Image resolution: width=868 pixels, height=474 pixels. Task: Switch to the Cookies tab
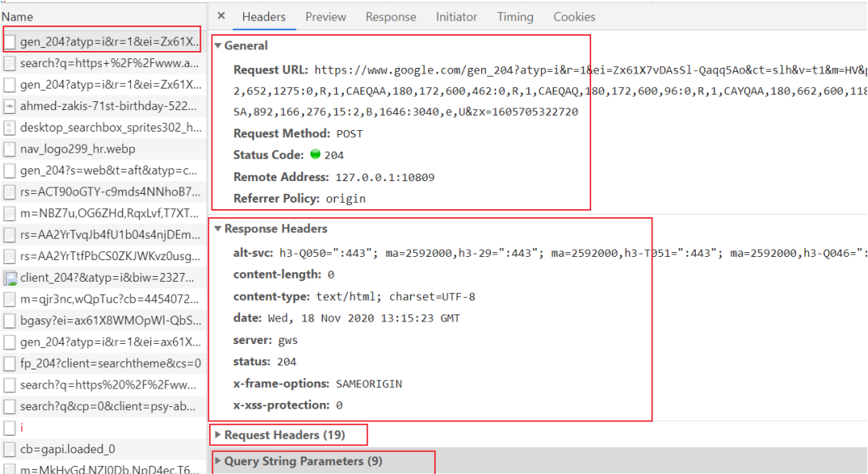coord(574,17)
